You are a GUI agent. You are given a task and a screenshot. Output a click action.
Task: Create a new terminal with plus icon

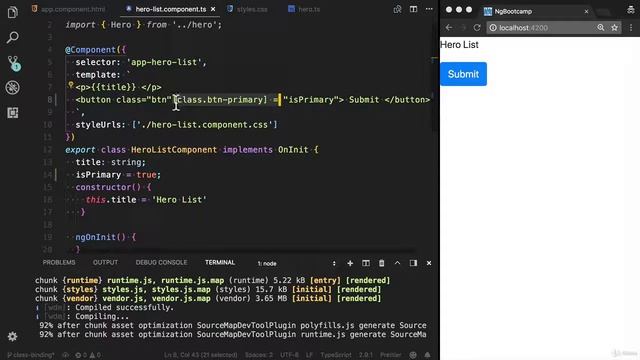[350, 263]
